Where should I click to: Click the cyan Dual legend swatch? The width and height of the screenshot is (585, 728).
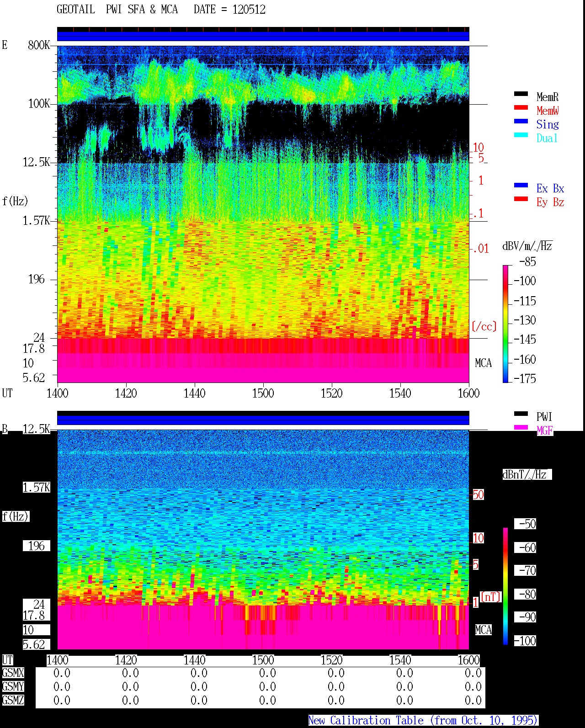coord(521,135)
